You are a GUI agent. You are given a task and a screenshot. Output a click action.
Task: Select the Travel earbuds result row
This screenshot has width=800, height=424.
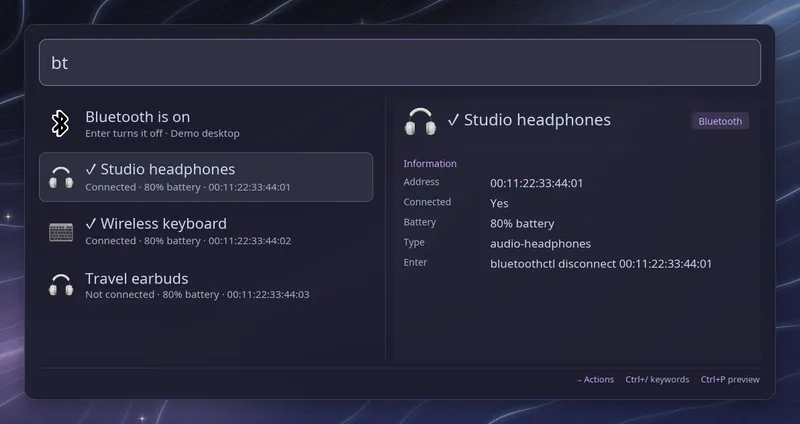click(206, 285)
